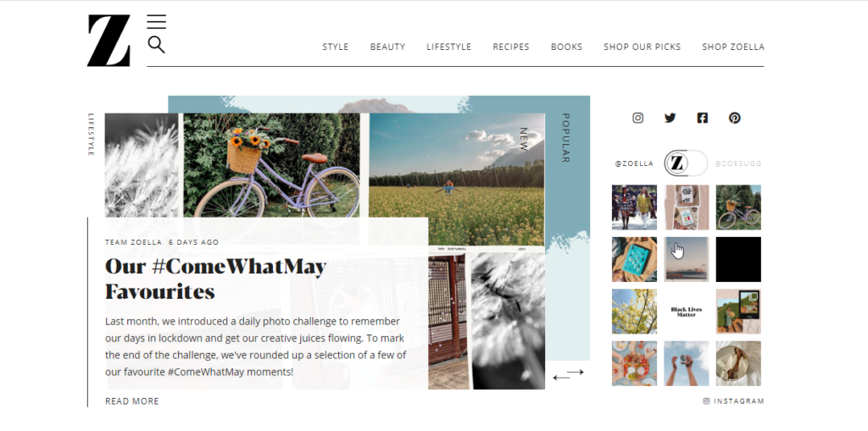Open the Our #ComeWhatMay Favourites headline
The width and height of the screenshot is (868, 431).
click(215, 279)
